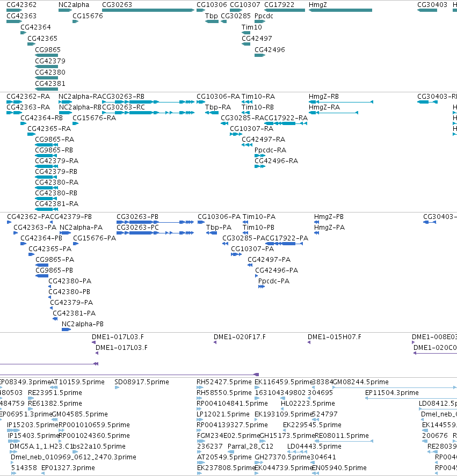Open protein HmgZ-PB
Screen dimensions: 457x476
(329, 217)
